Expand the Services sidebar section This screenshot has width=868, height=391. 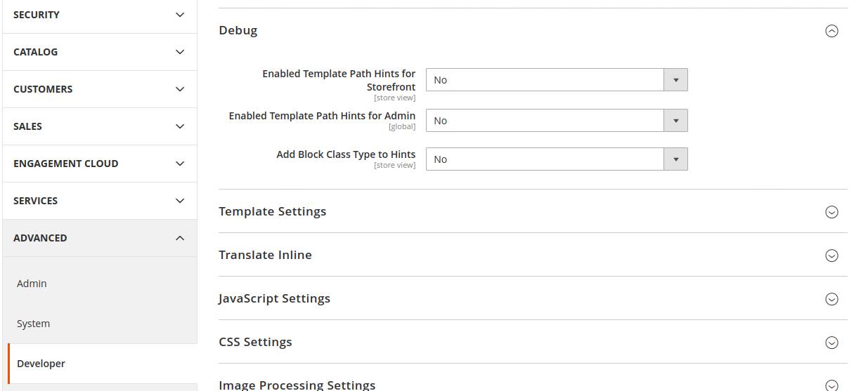point(100,201)
